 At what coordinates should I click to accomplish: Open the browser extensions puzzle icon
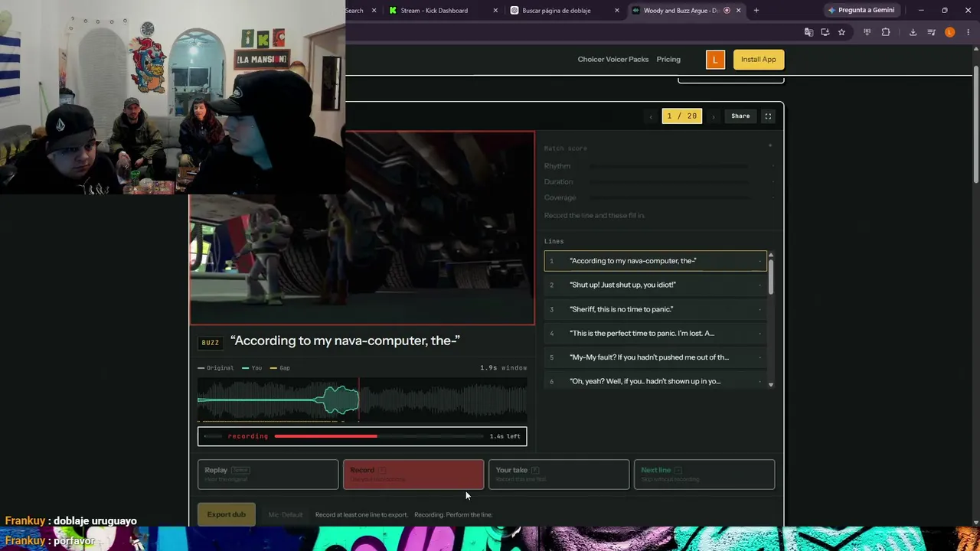[x=886, y=32]
